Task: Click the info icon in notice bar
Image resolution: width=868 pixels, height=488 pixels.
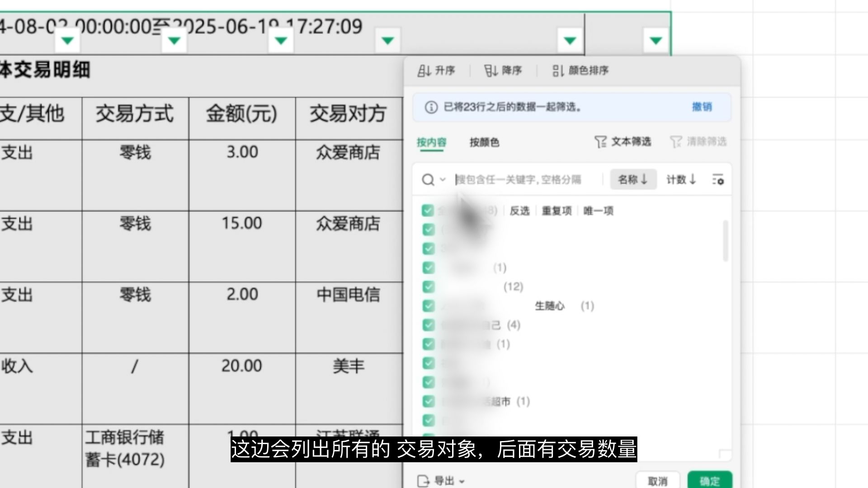Action: tap(431, 107)
